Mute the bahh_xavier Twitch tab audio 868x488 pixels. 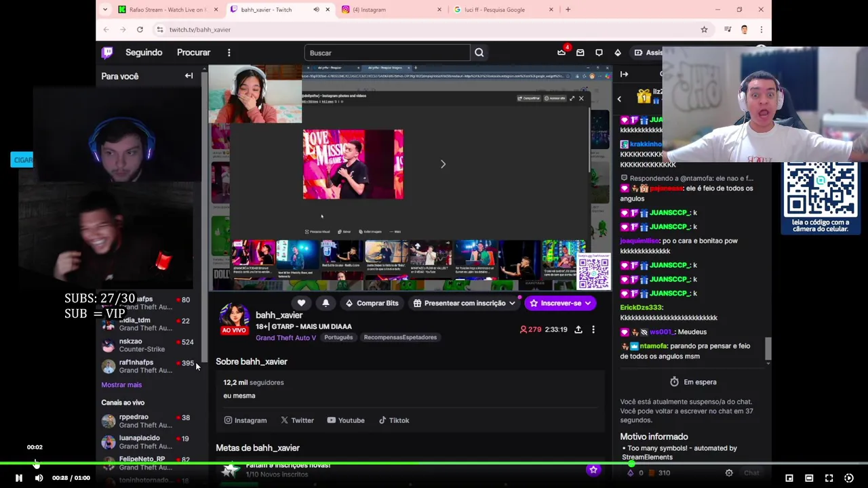click(316, 9)
